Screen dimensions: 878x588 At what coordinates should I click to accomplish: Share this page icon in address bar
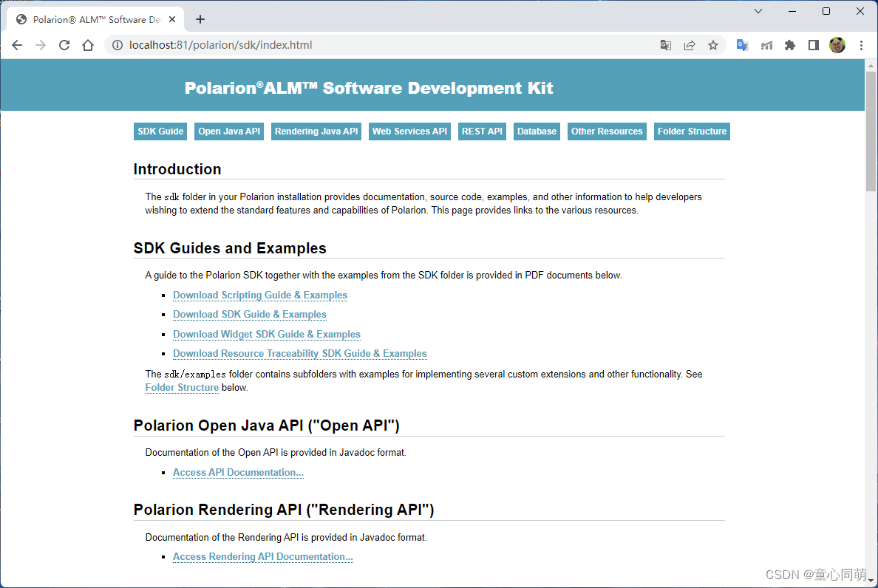point(690,45)
